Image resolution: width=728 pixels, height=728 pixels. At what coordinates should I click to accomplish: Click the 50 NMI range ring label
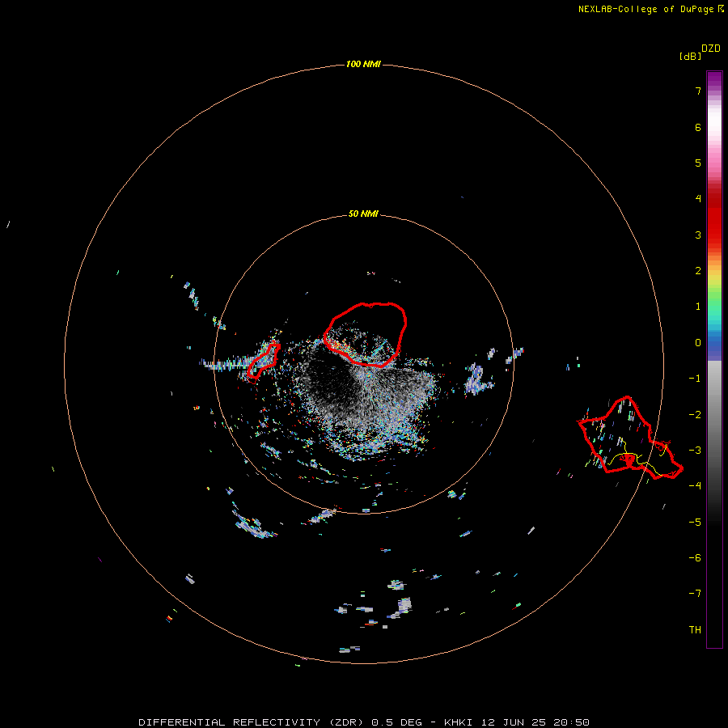coord(363,214)
